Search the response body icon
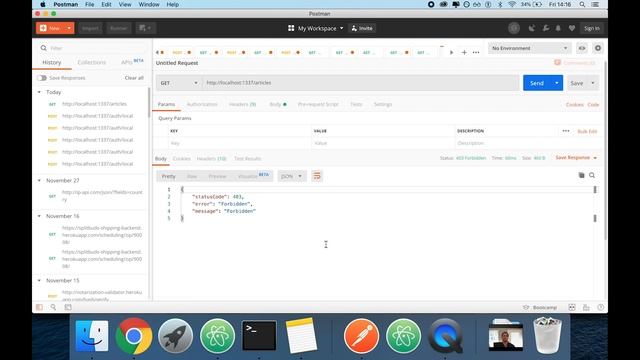 pyautogui.click(x=592, y=175)
